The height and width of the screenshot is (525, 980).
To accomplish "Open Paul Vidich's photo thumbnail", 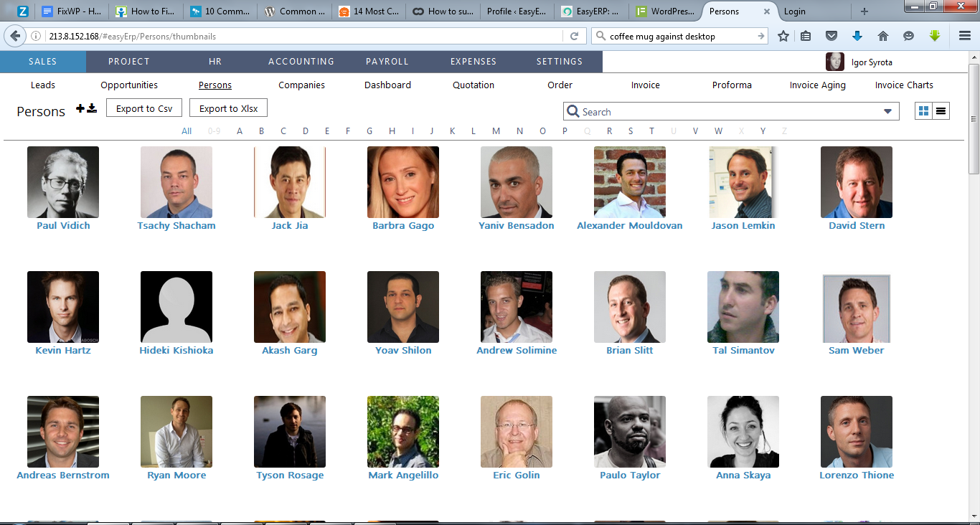I will coord(63,182).
